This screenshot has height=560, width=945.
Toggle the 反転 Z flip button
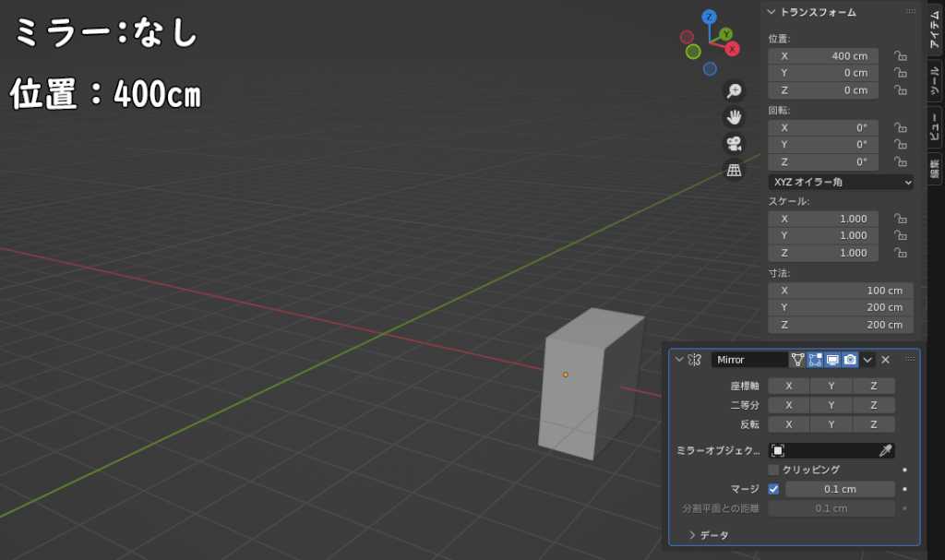coord(874,424)
